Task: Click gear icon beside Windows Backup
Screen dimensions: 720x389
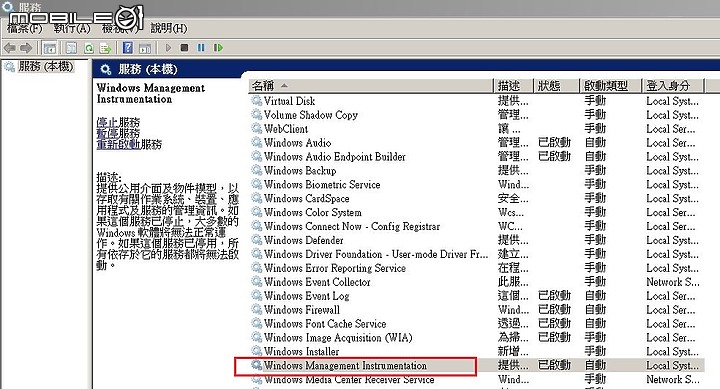Action: coord(257,170)
